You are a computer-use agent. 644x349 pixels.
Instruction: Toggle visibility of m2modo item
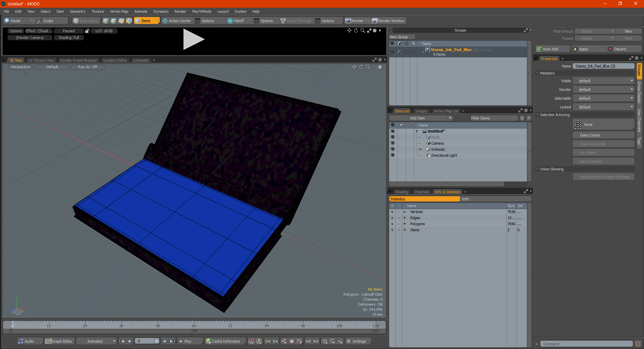pyautogui.click(x=392, y=149)
